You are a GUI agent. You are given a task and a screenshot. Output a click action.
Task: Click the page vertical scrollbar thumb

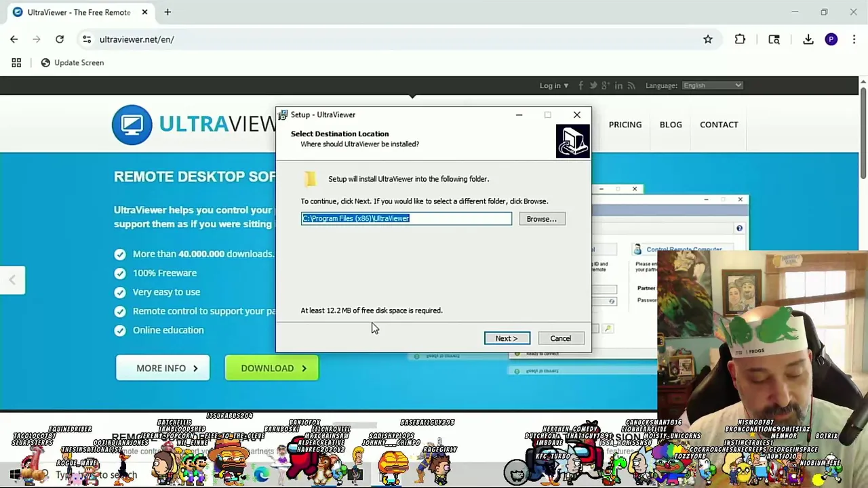pyautogui.click(x=863, y=134)
